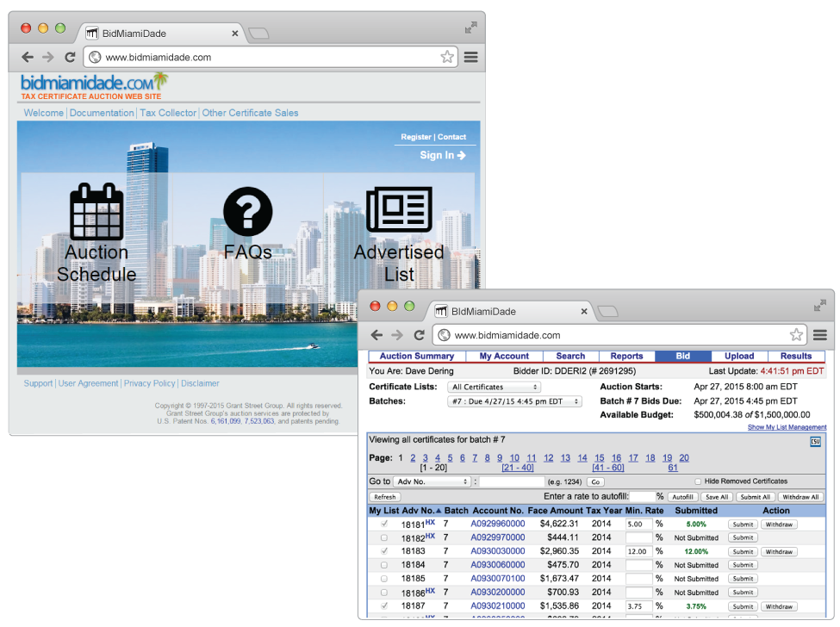Open Auction Summary tab

point(417,356)
